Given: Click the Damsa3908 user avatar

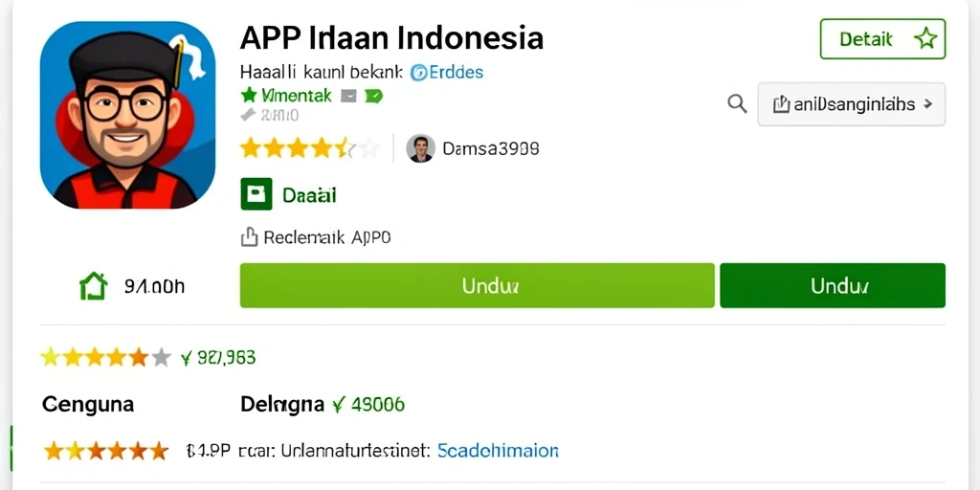Looking at the screenshot, I should (x=421, y=148).
